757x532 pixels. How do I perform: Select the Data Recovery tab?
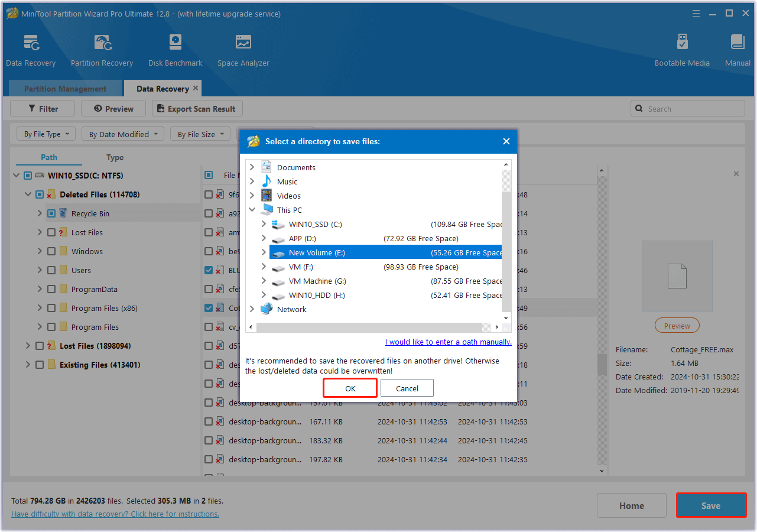[x=163, y=89]
